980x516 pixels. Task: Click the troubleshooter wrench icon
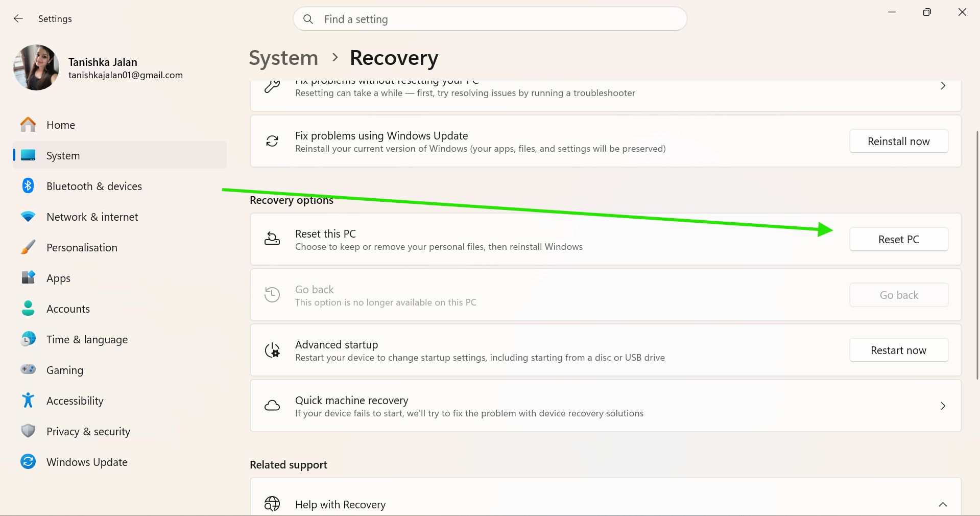coord(272,86)
